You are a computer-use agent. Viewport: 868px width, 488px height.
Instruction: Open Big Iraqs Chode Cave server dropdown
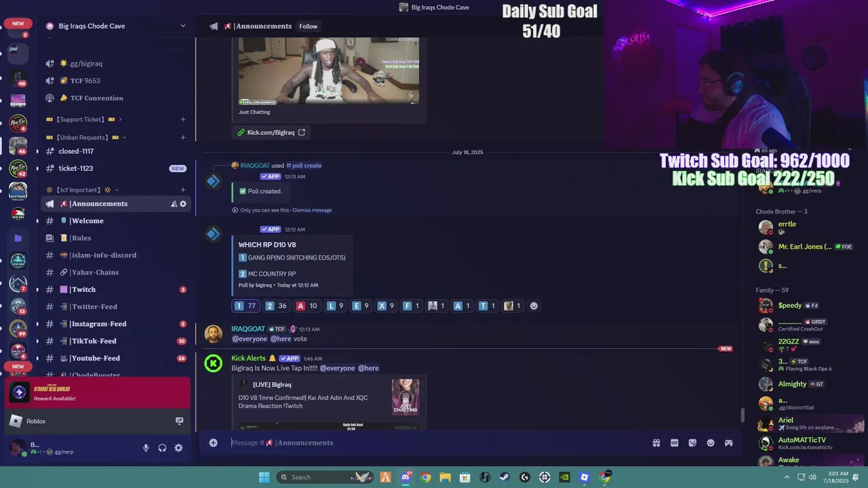182,26
